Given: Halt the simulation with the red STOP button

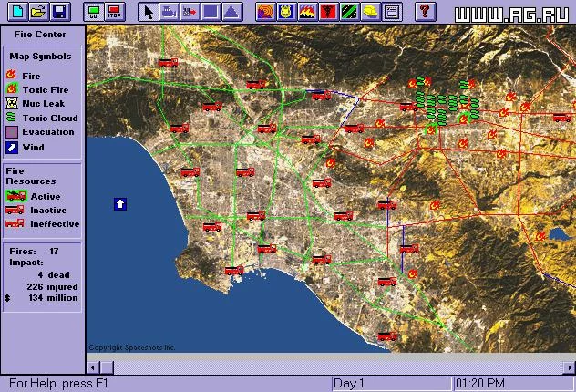Looking at the screenshot, I should (x=114, y=12).
